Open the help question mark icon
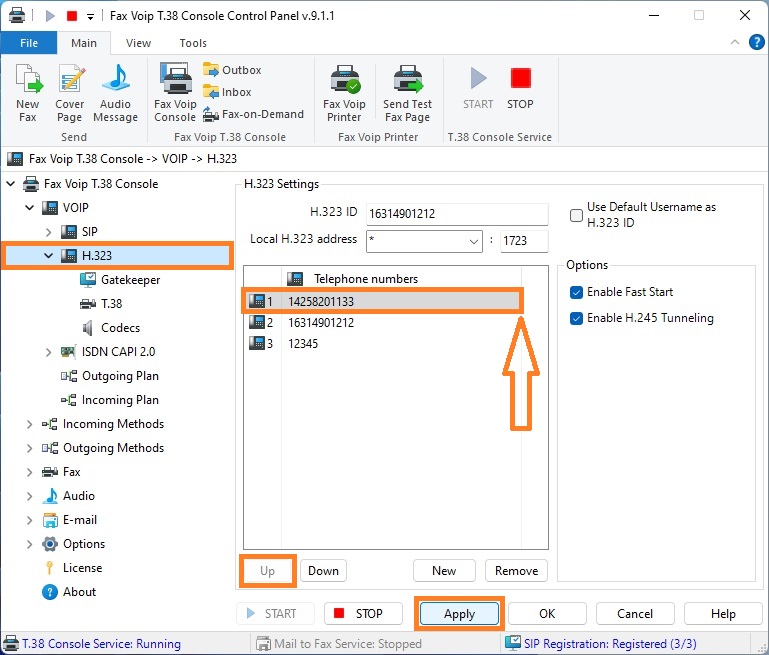The height and width of the screenshot is (655, 769). pos(756,43)
